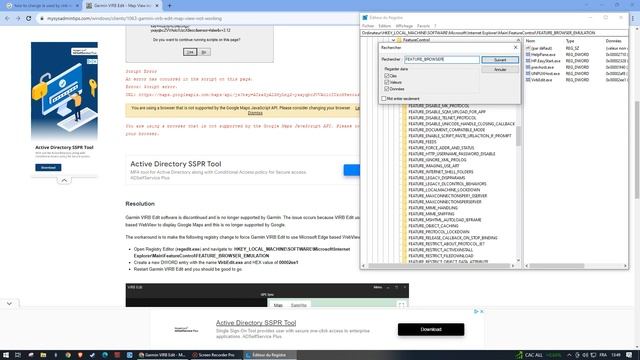
Task: Open the Fichier menu in Registry Editor
Action: (x=368, y=26)
